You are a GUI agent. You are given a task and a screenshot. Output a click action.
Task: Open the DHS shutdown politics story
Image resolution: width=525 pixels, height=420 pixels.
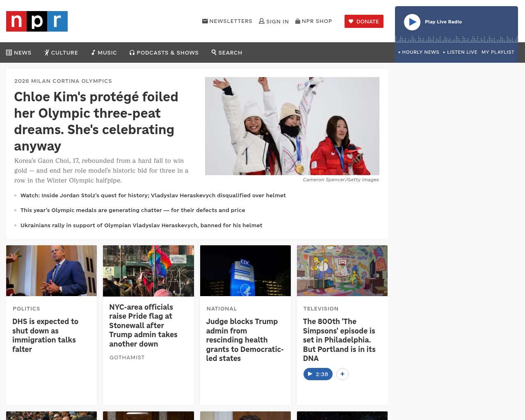45,335
